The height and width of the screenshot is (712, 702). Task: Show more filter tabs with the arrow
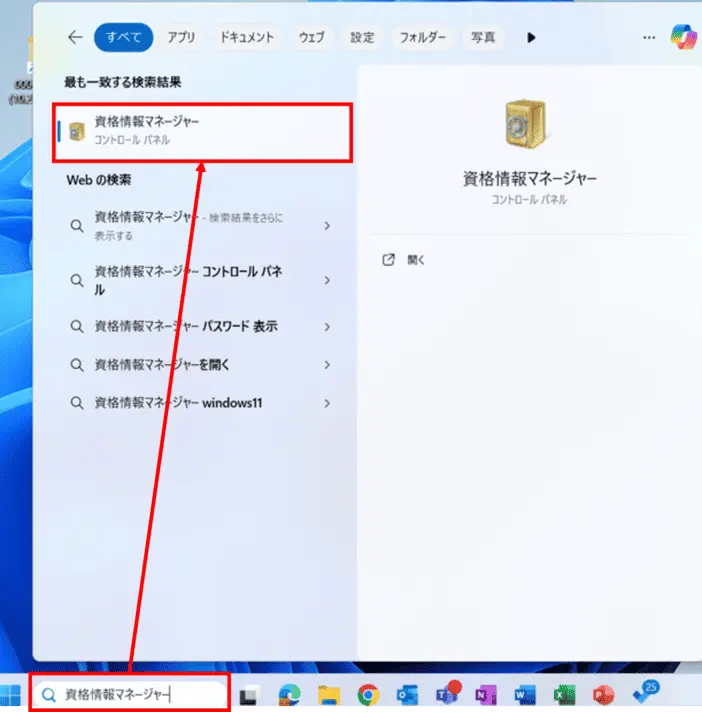(531, 37)
